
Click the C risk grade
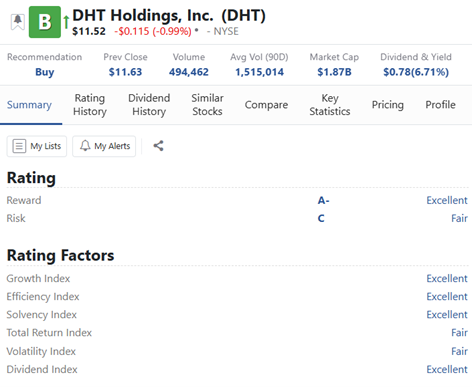point(321,218)
